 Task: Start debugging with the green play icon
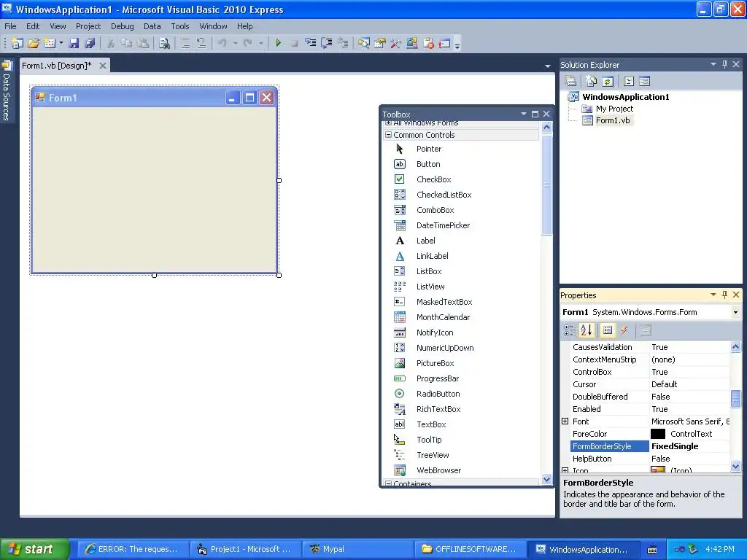pyautogui.click(x=278, y=43)
